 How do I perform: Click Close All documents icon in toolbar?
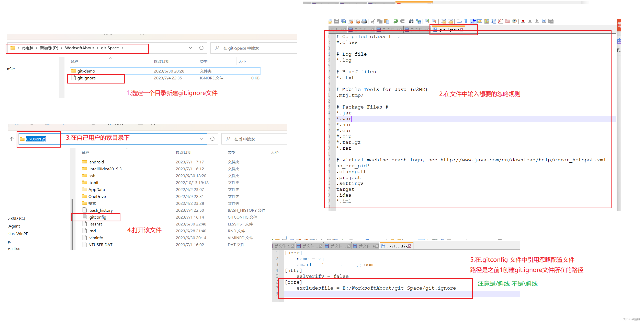[357, 21]
